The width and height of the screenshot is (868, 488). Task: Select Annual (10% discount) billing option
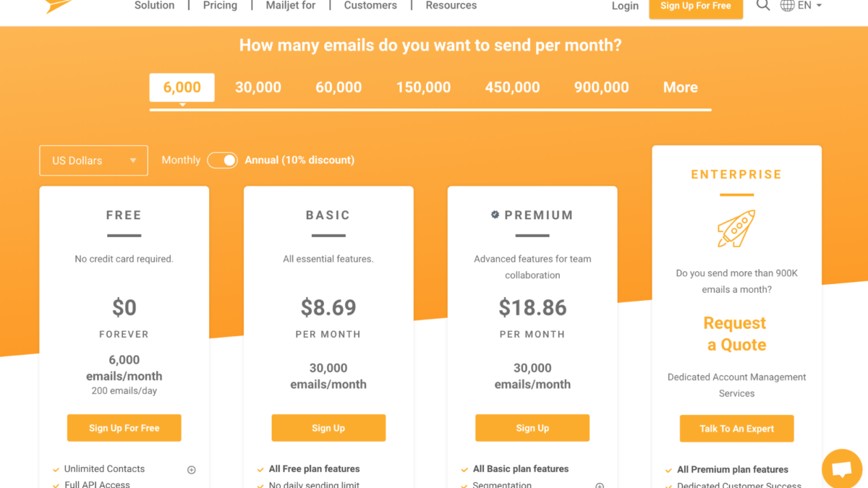[x=299, y=160]
